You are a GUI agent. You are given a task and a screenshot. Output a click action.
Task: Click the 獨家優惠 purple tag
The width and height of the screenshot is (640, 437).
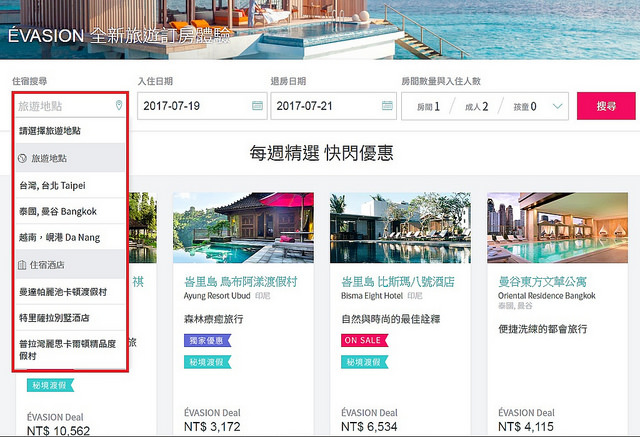coord(207,340)
